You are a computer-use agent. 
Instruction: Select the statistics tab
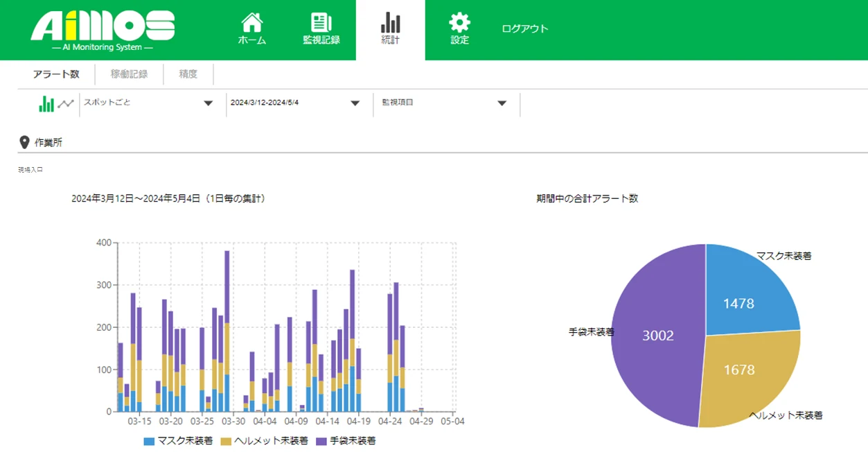[x=390, y=28]
